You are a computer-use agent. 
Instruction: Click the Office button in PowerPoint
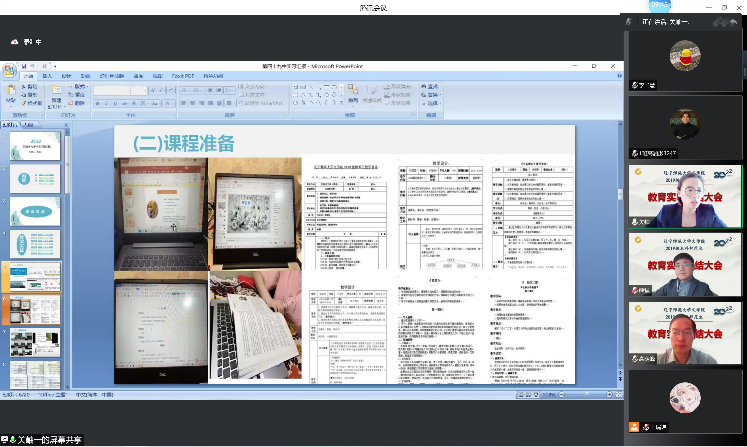click(x=9, y=69)
